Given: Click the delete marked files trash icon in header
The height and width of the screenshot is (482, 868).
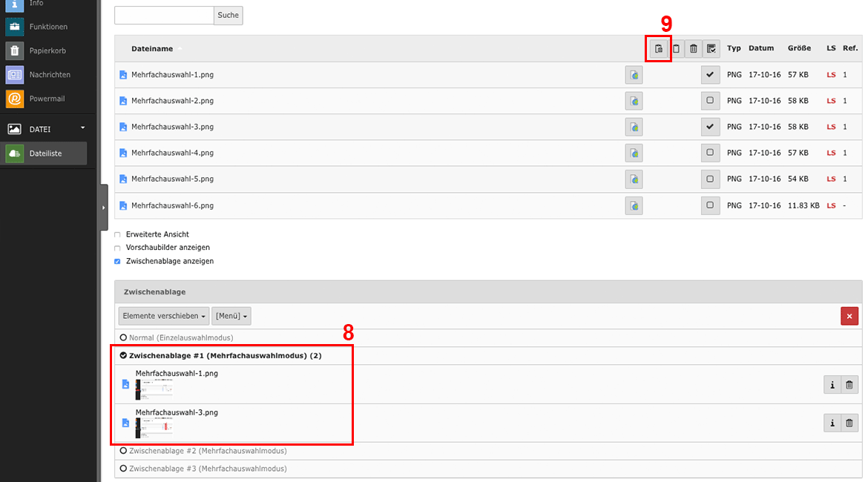Looking at the screenshot, I should click(x=693, y=49).
